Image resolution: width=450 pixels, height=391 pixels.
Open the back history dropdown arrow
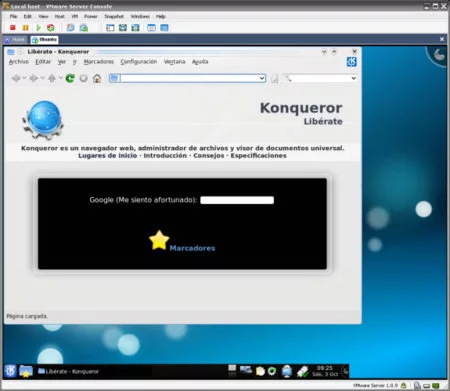[x=24, y=78]
